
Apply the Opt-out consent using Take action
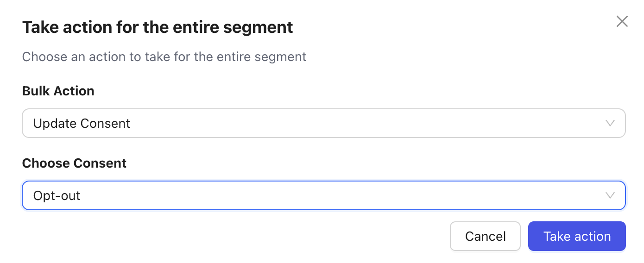pyautogui.click(x=577, y=236)
